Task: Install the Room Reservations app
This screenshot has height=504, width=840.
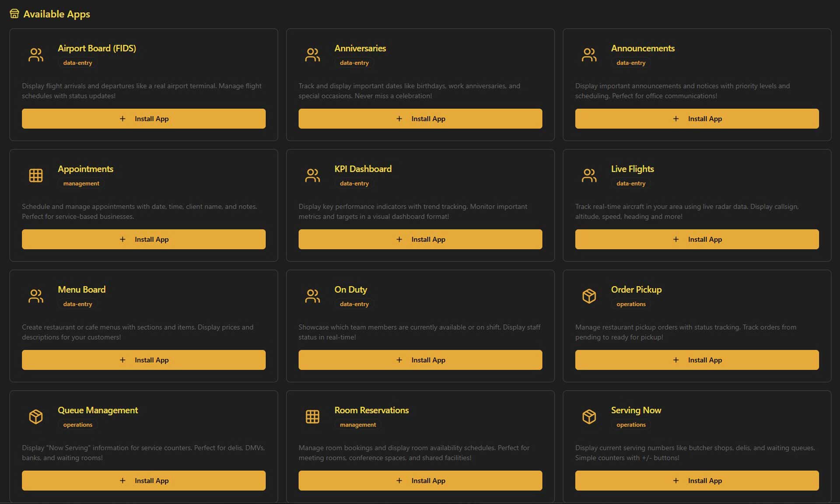Action: (x=420, y=480)
